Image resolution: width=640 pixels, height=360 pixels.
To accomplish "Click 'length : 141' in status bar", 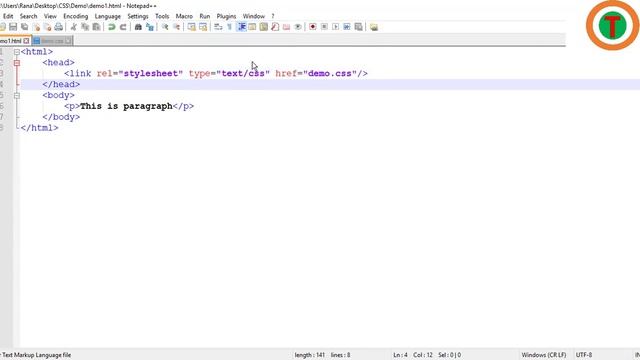I will click(x=310, y=355).
